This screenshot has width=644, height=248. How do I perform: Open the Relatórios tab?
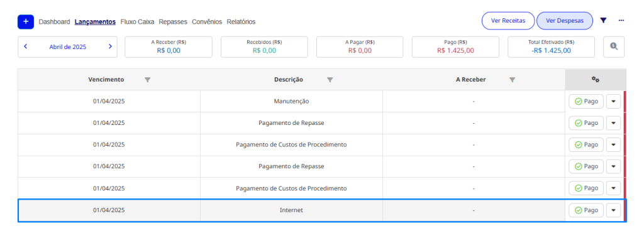tap(241, 22)
